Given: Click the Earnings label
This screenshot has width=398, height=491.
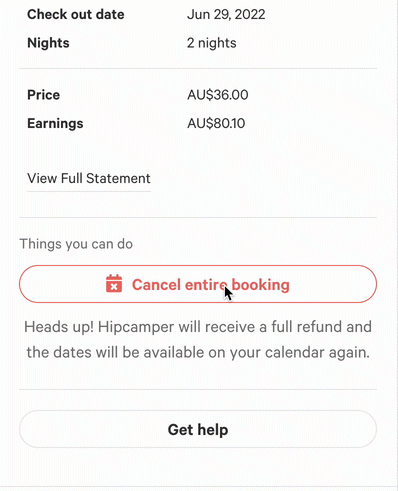Looking at the screenshot, I should tap(55, 124).
